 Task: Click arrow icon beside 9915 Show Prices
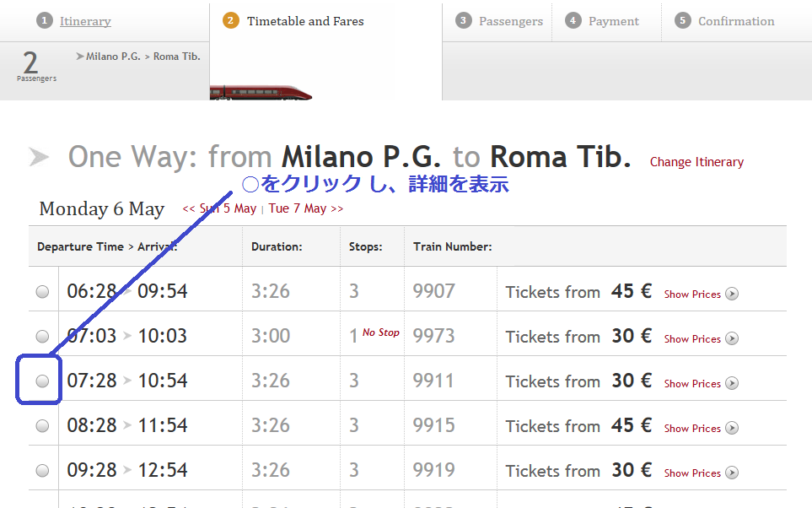point(732,429)
